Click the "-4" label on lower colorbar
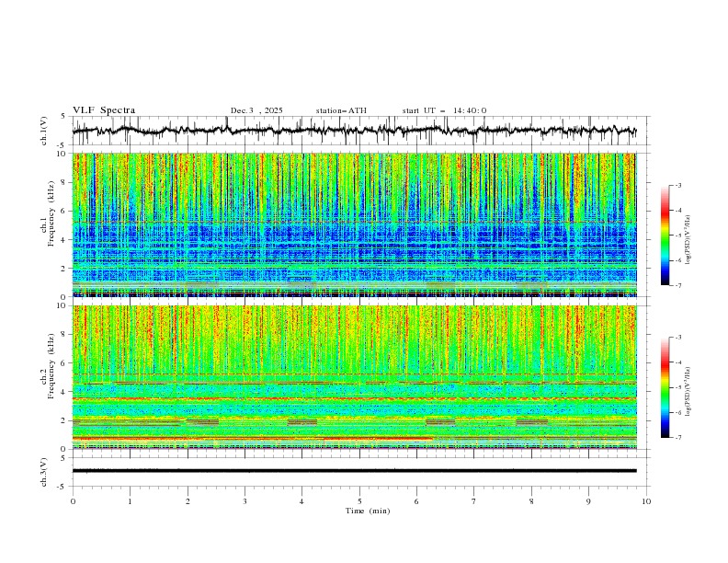Image resolution: width=728 pixels, height=563 pixels. [x=678, y=362]
